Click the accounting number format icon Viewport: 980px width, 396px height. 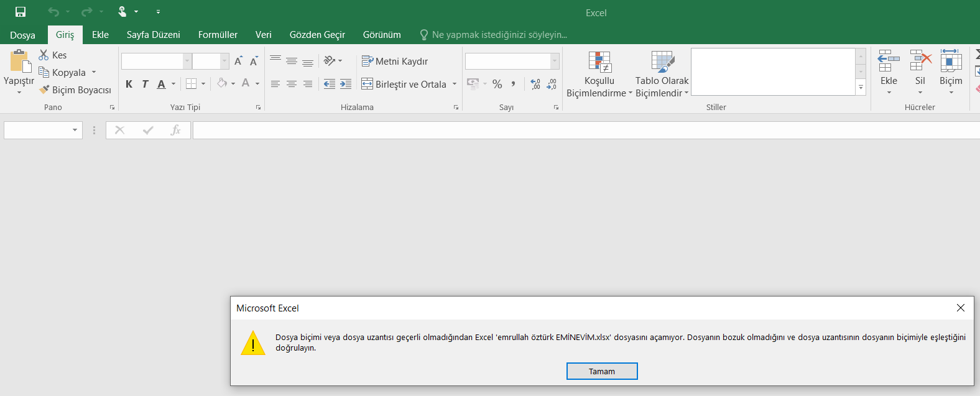tap(473, 84)
